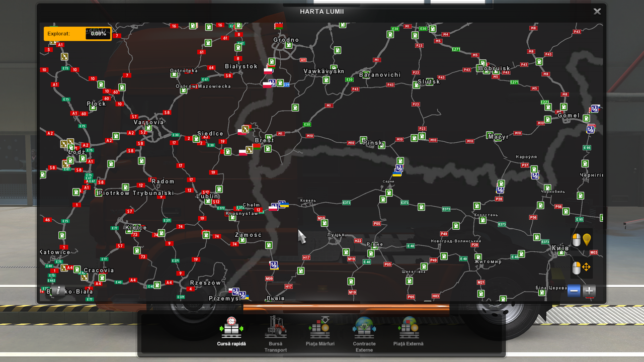
Task: Select checkpoint icon above the M09 marker
Action: (274, 264)
